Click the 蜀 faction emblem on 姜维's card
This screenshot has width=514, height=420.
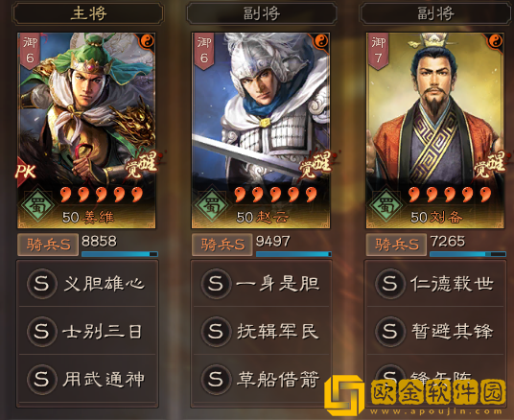38,205
